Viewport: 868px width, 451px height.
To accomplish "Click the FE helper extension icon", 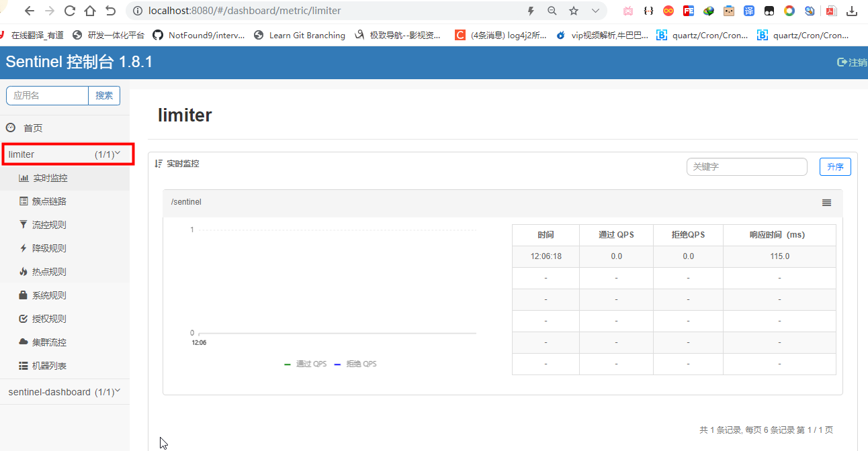I will pyautogui.click(x=689, y=11).
